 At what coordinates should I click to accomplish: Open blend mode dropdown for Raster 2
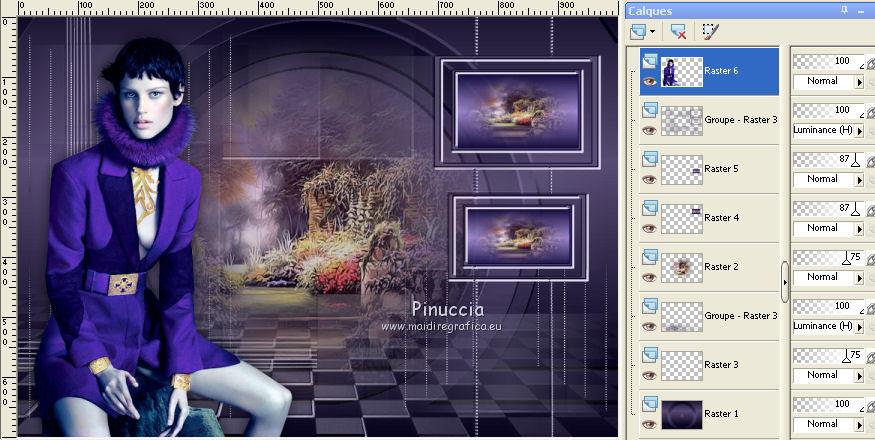pyautogui.click(x=859, y=278)
